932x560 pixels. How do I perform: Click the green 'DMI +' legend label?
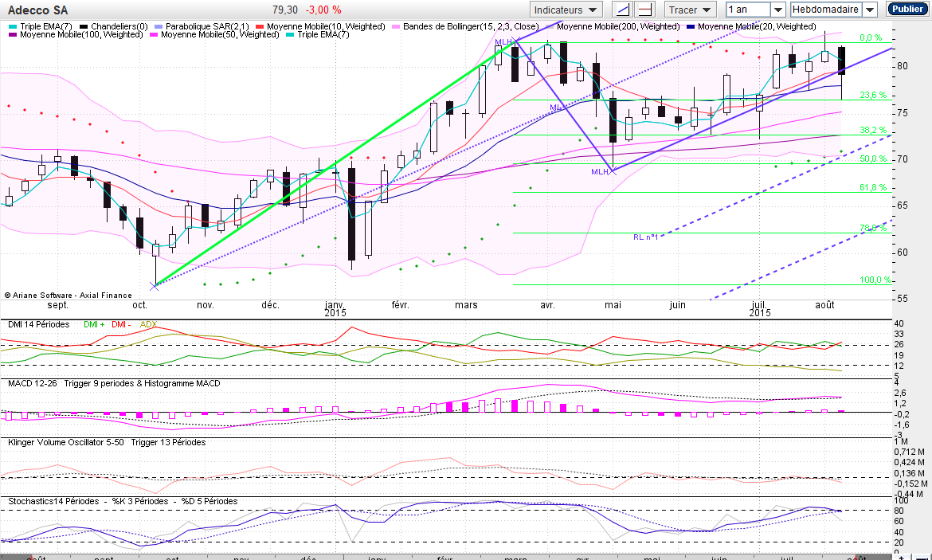[x=94, y=324]
